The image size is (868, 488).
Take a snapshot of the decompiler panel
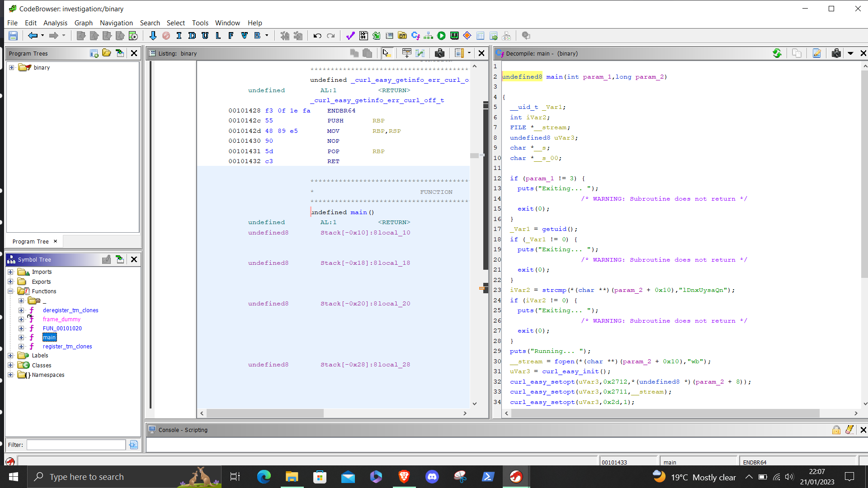tap(837, 53)
